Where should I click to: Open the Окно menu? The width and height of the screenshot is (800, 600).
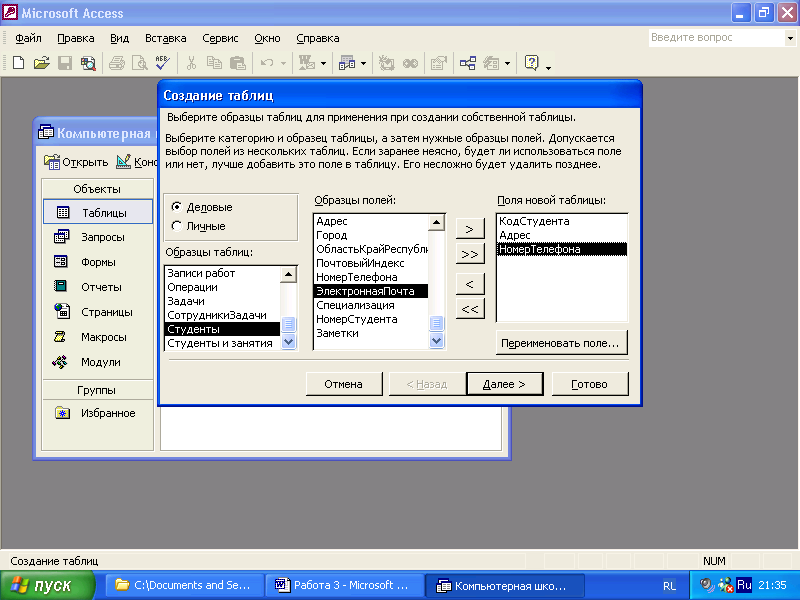[267, 38]
